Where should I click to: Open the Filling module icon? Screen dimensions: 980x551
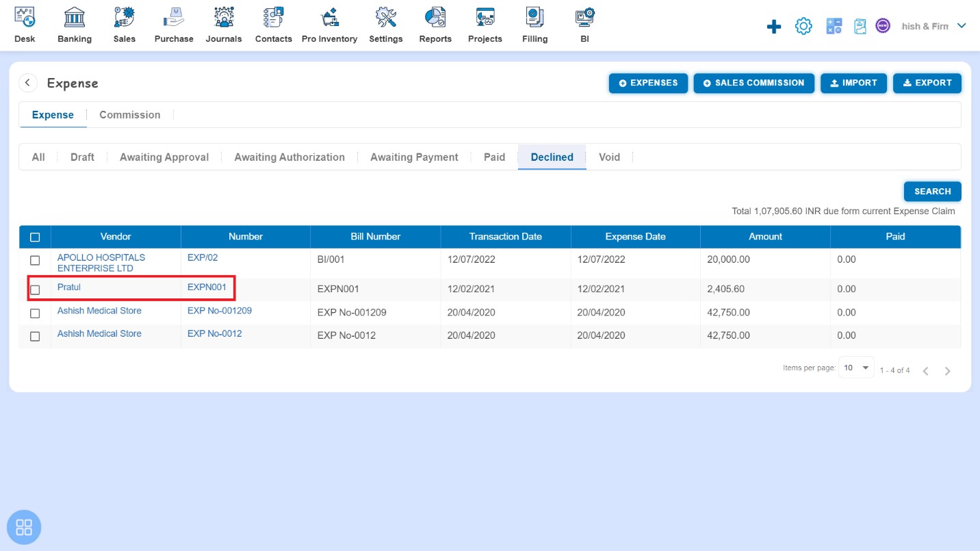coord(534,17)
